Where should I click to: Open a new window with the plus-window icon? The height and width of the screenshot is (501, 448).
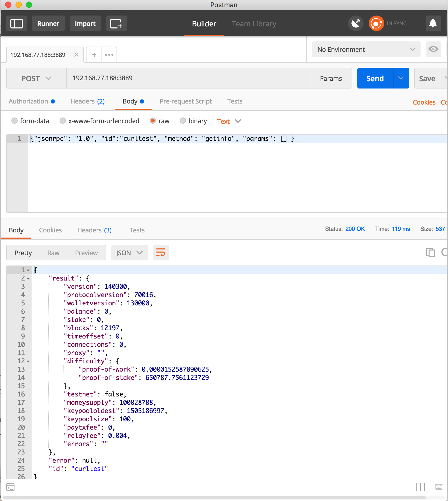[x=116, y=24]
